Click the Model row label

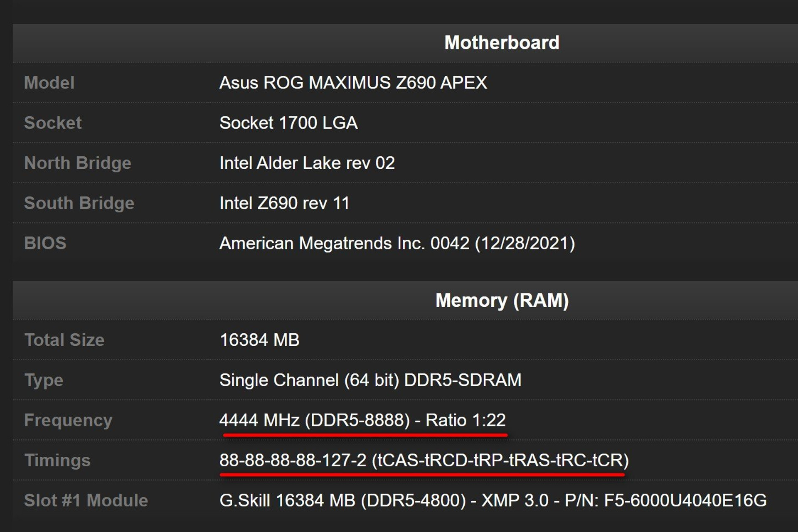point(49,83)
